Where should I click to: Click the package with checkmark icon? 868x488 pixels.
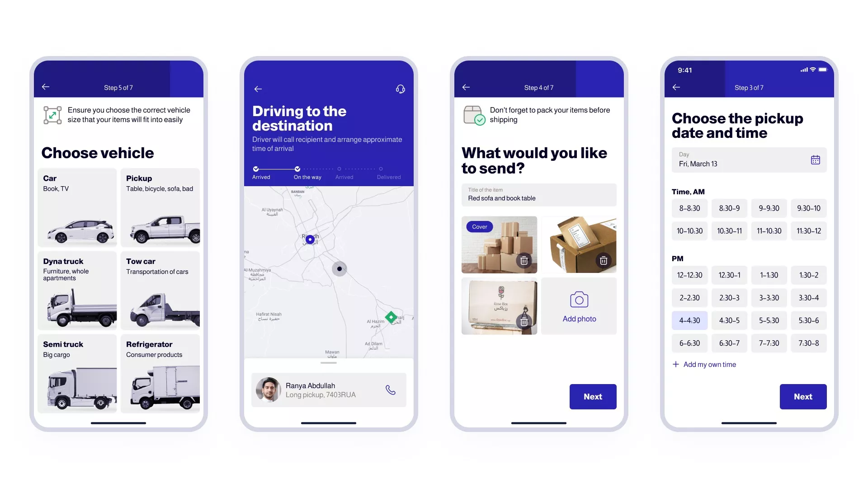(473, 114)
